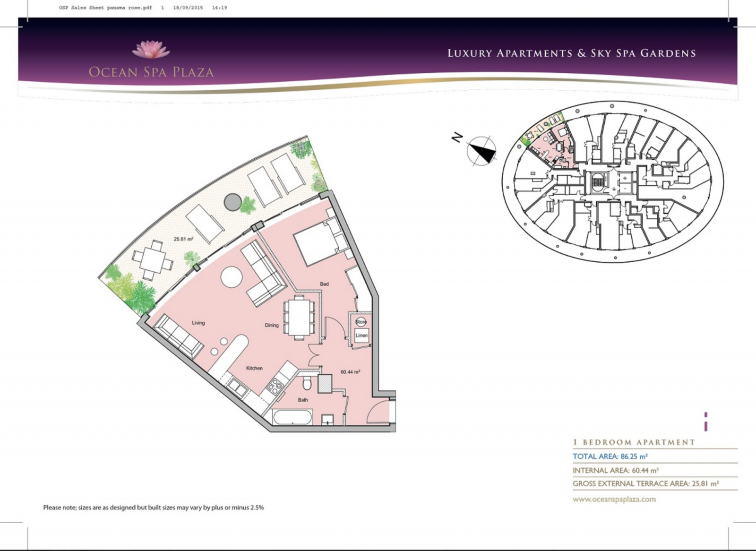This screenshot has height=551, width=756.
Task: Open the www.oceanspaplaza.com website link
Action: click(x=614, y=499)
